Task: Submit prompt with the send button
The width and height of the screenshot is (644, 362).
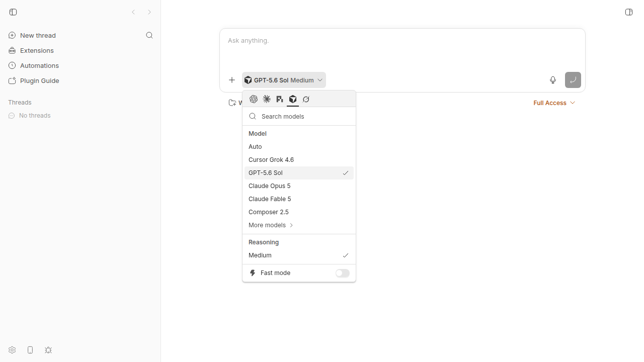Action: point(573,80)
